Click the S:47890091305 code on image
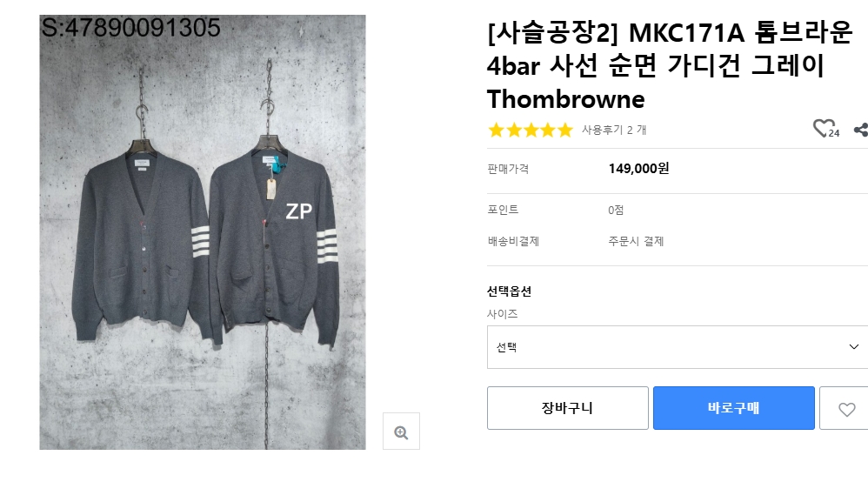868x482 pixels. click(131, 28)
